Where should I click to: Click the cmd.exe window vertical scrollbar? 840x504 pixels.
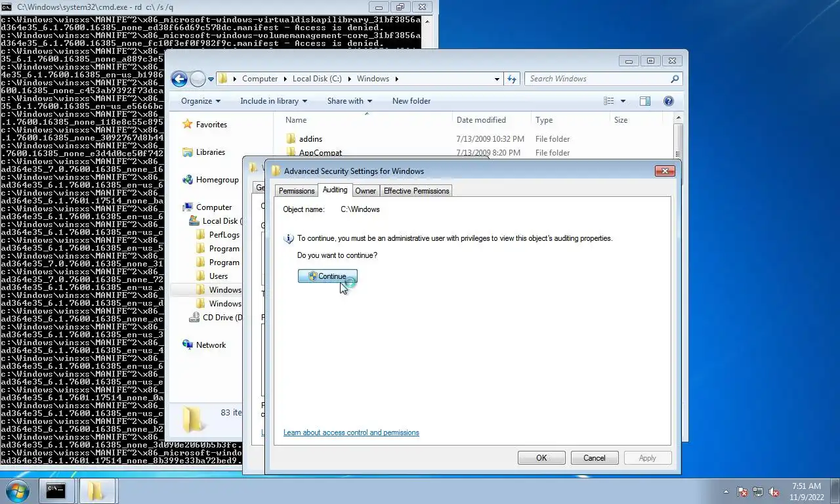coord(428,31)
